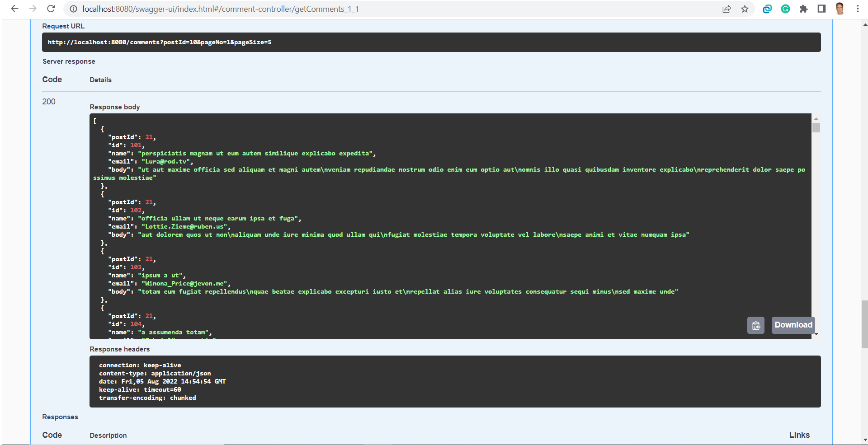
Task: Copy response body to clipboard
Action: pyautogui.click(x=756, y=325)
